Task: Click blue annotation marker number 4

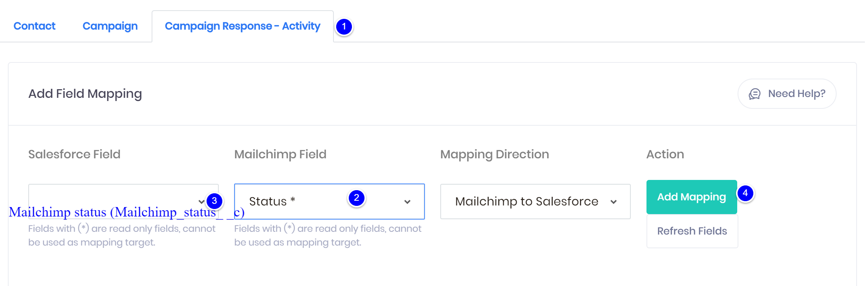Action: 745,193
